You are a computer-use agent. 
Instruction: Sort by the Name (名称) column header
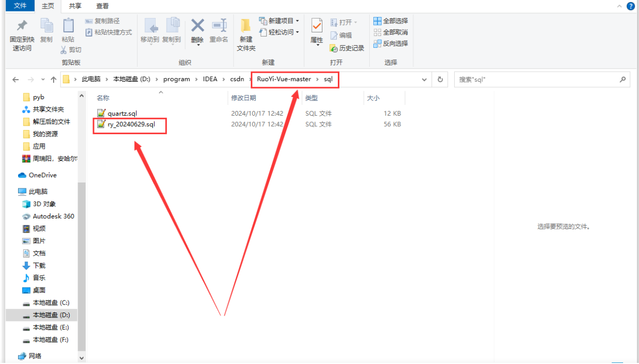click(103, 98)
